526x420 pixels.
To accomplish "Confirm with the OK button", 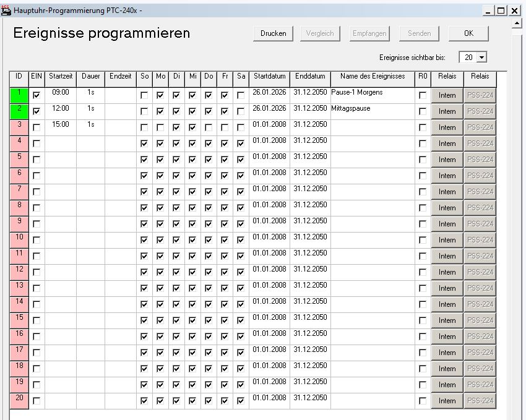I will tap(468, 33).
